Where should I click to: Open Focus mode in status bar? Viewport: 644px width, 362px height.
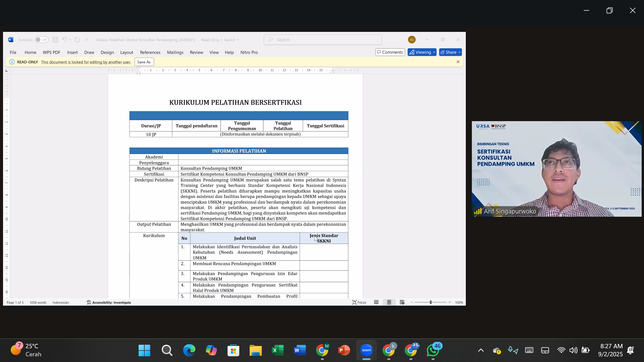359,302
